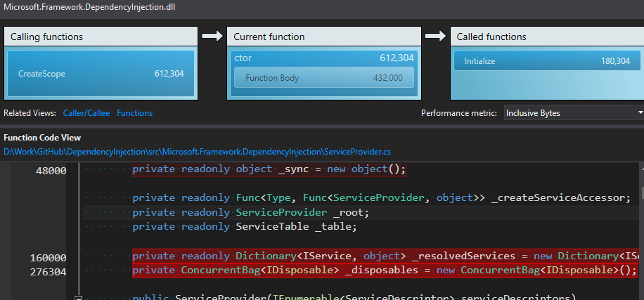This screenshot has width=644, height=300.
Task: Open the ServiceProvider.cs file path link
Action: coord(197,152)
